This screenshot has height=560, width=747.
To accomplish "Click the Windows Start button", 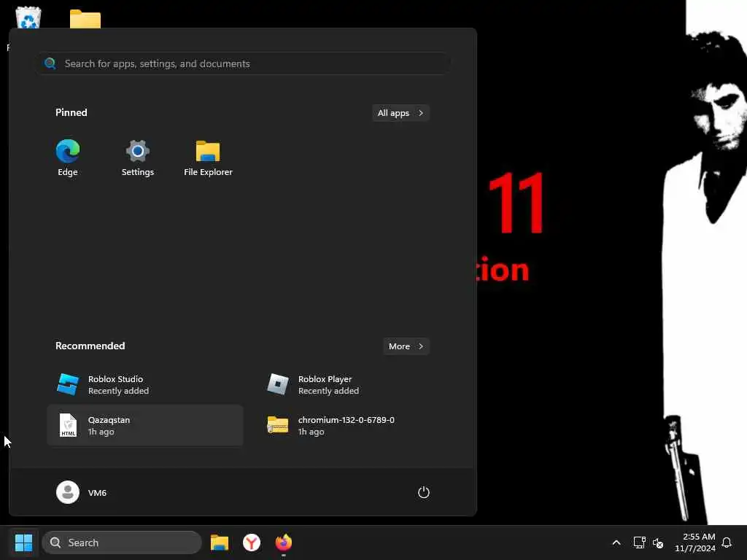I will click(23, 542).
